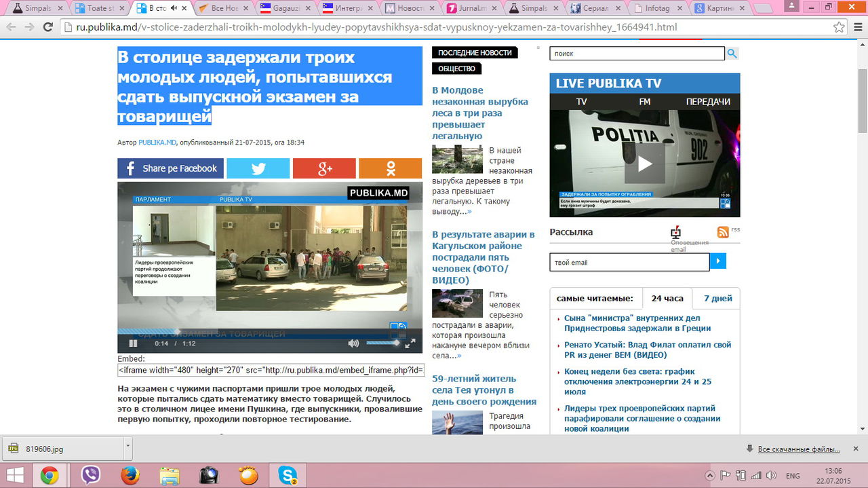This screenshot has width=868, height=488.
Task: Open the Action Center flag icon
Action: click(725, 476)
